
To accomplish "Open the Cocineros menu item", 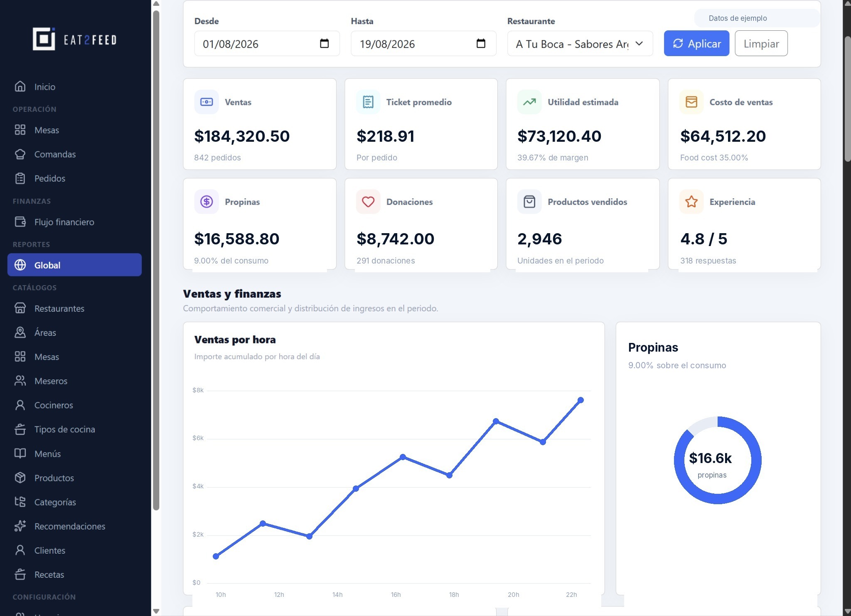I will click(54, 405).
